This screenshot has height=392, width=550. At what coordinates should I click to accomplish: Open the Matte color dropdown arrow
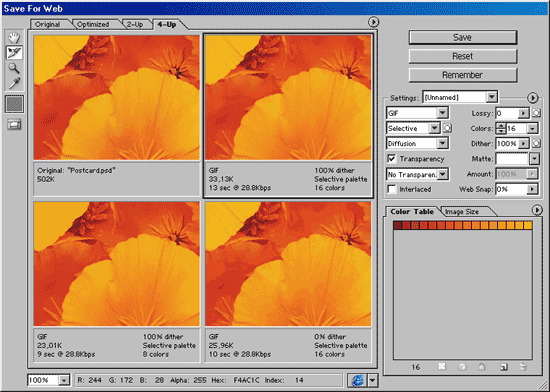pos(534,159)
